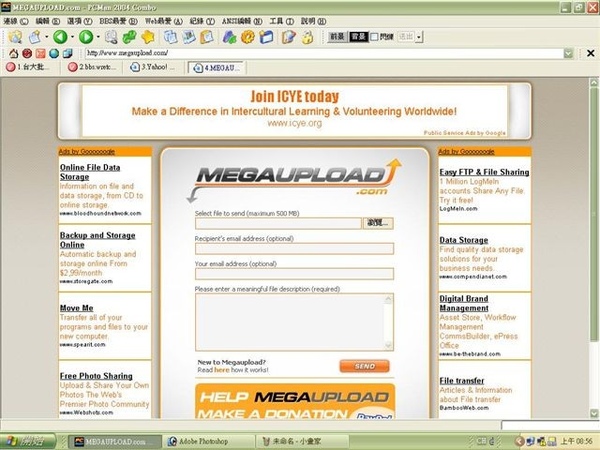
Task: Click the new document toolbar icon
Action: (35, 37)
